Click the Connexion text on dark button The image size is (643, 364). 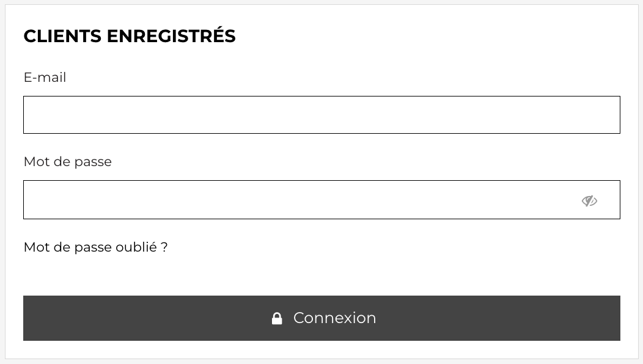(x=334, y=318)
